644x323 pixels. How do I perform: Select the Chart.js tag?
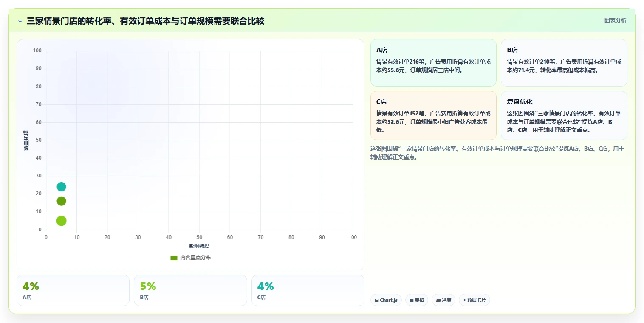(386, 300)
